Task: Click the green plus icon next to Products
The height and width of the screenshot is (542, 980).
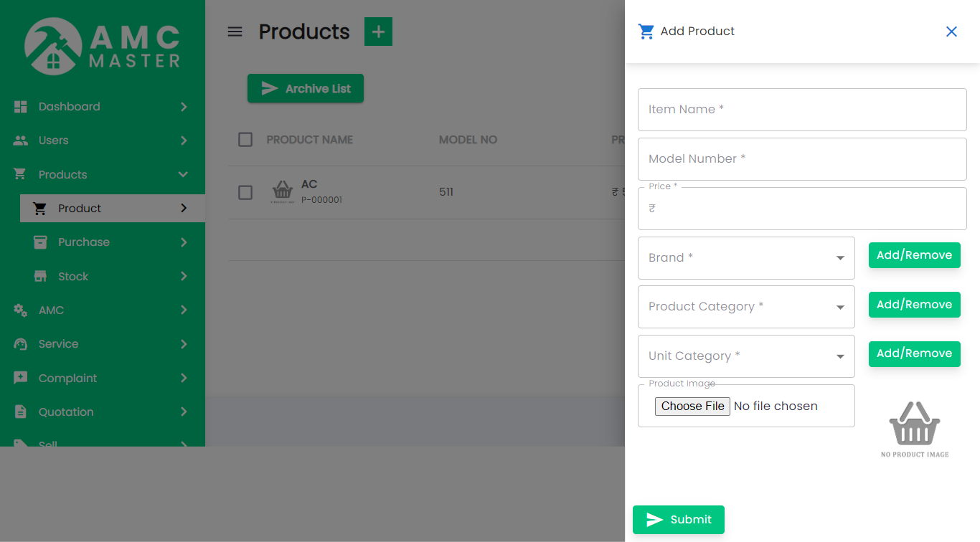Action: click(378, 32)
